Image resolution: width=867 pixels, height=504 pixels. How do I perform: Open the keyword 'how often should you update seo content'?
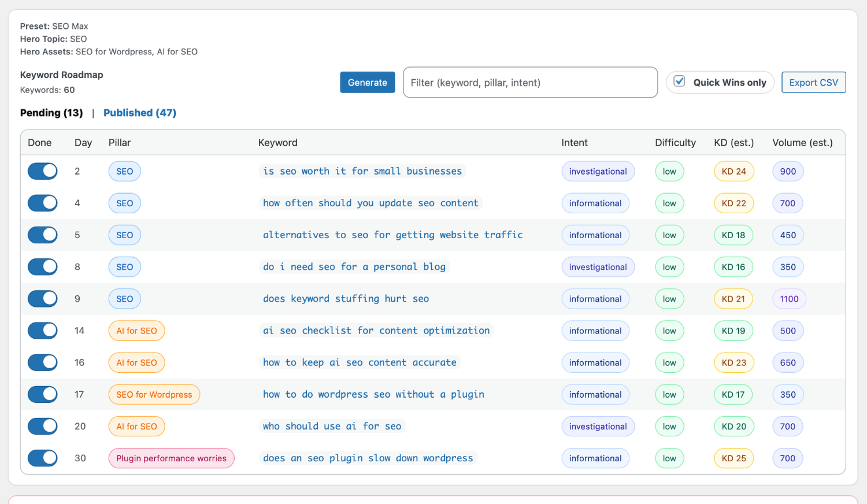[x=370, y=203]
